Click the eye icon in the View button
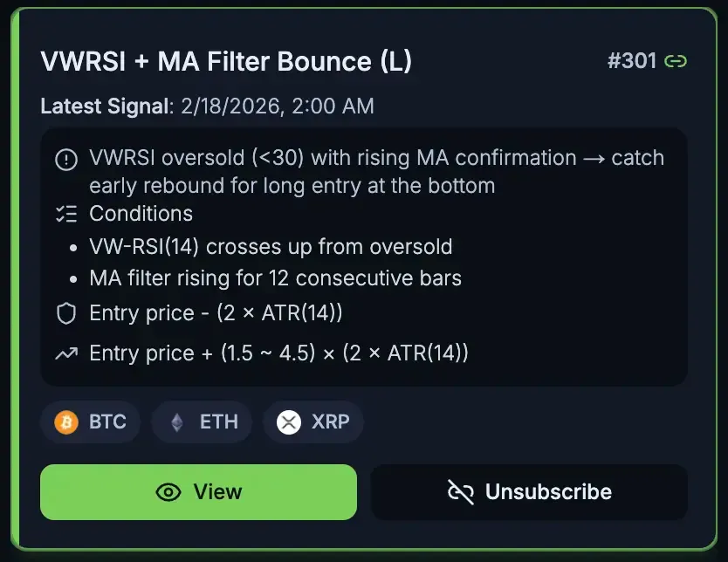This screenshot has height=562, width=728. tap(168, 492)
